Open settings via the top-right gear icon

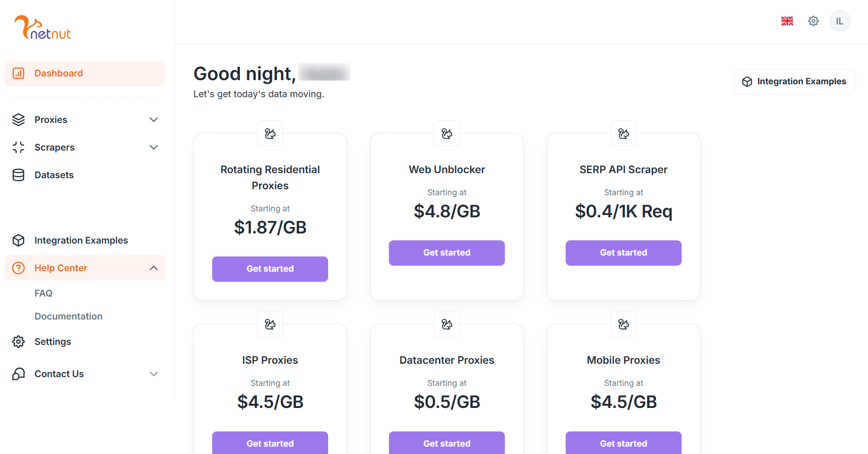[x=813, y=21]
